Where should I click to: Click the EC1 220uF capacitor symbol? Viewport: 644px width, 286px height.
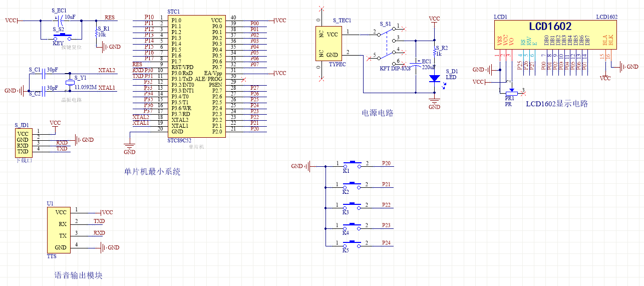tap(415, 62)
